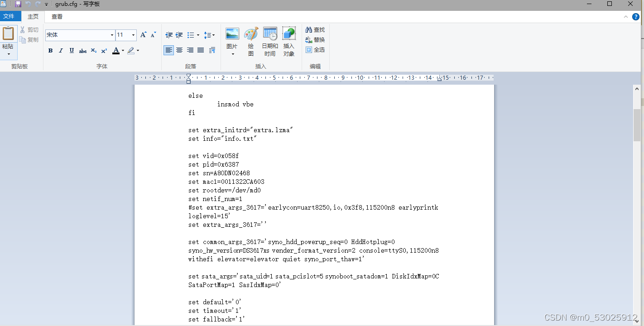Open the text highlight color picker

point(138,51)
